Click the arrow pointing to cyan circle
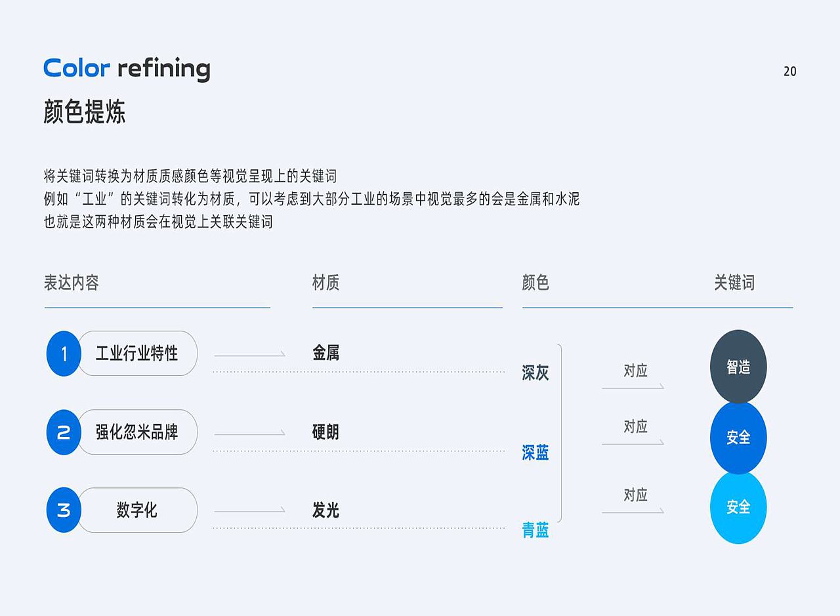The height and width of the screenshot is (616, 840). [633, 511]
